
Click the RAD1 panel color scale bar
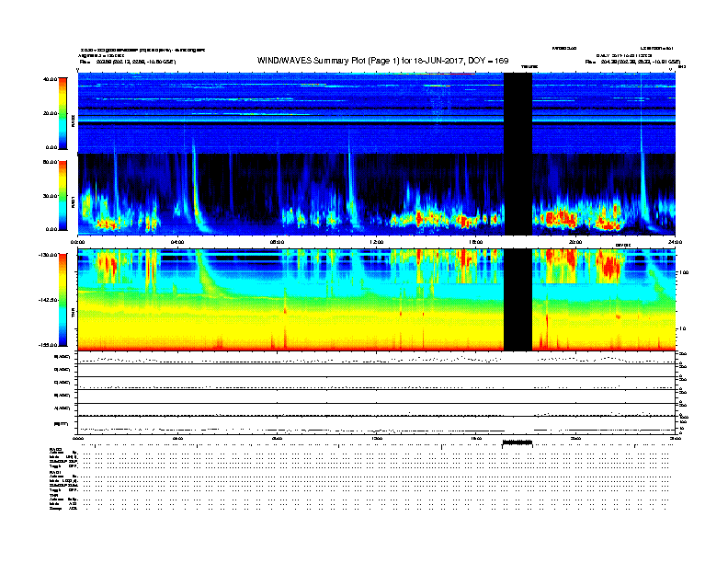tap(63, 196)
